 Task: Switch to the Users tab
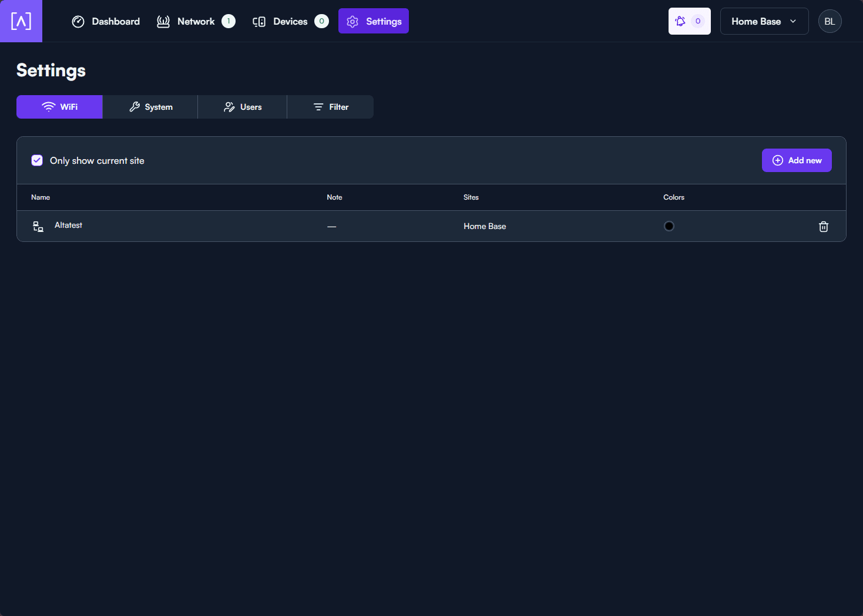point(243,107)
